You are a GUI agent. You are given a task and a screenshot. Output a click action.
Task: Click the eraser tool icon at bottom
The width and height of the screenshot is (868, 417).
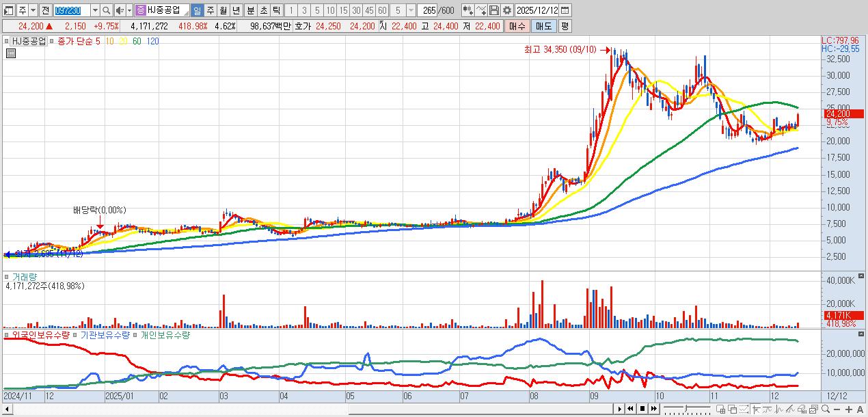[x=802, y=409]
